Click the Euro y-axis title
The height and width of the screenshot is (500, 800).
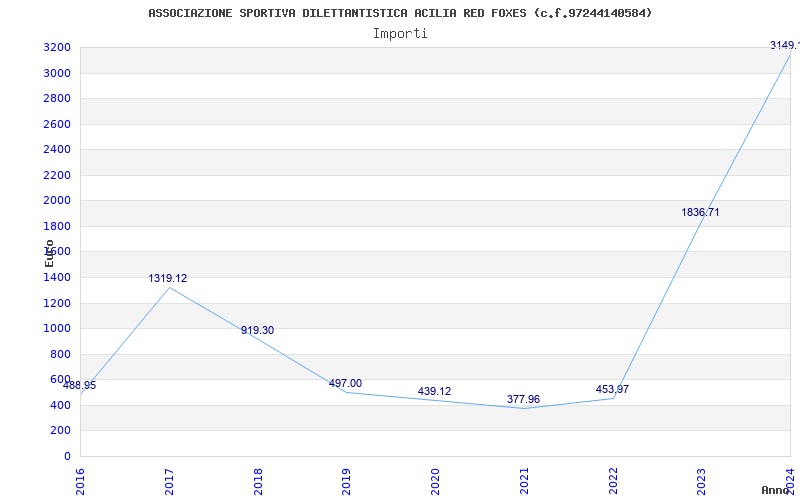pyautogui.click(x=49, y=253)
